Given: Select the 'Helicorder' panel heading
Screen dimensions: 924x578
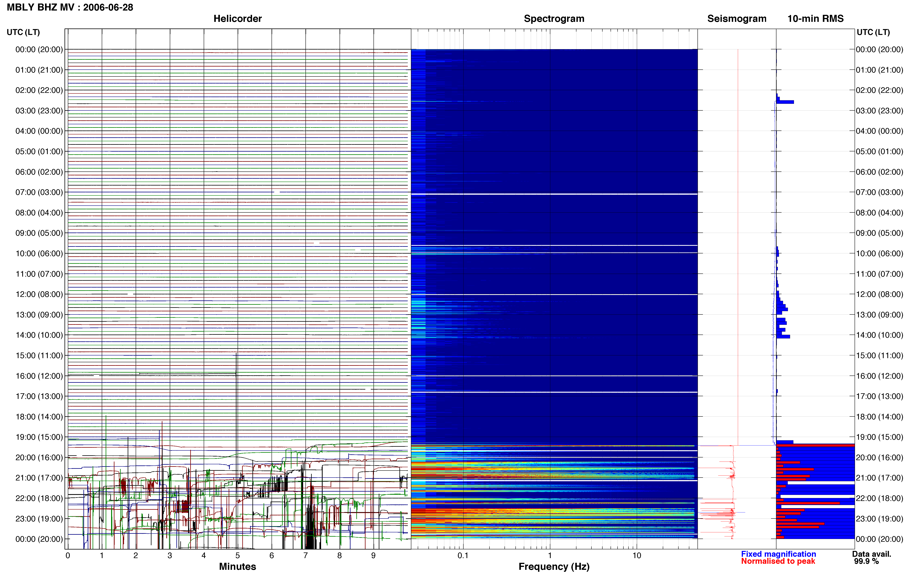Looking at the screenshot, I should pos(237,18).
